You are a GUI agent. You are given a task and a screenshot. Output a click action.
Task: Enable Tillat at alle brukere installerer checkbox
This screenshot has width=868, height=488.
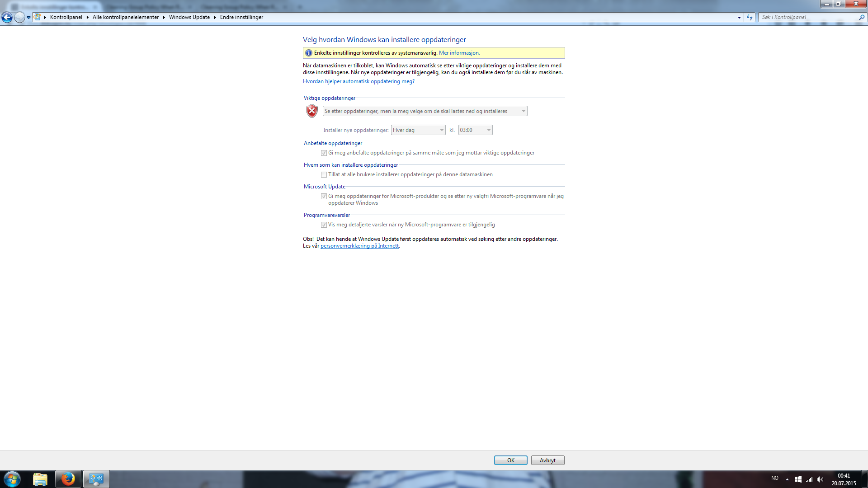pyautogui.click(x=324, y=175)
